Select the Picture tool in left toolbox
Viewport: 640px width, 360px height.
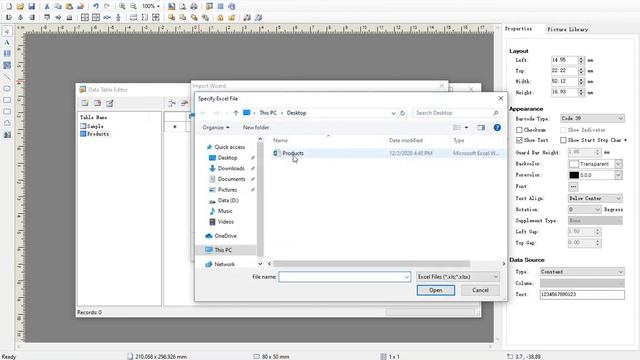tap(7, 134)
